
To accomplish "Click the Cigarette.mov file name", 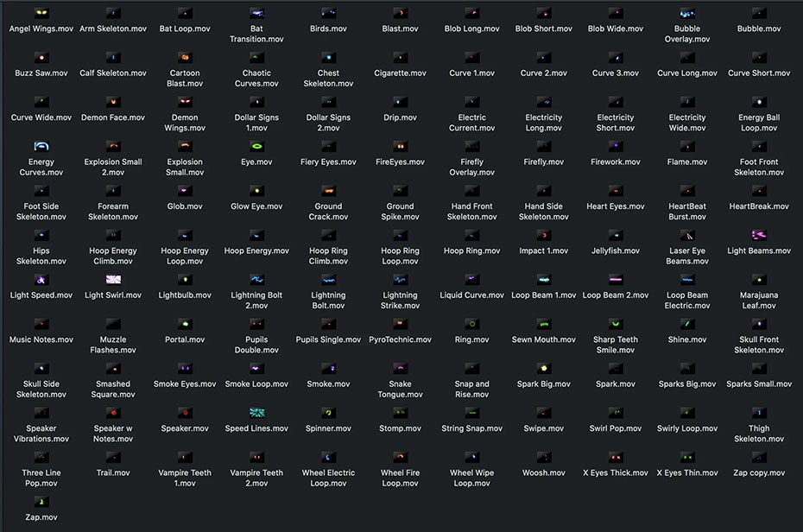I will 400,73.
